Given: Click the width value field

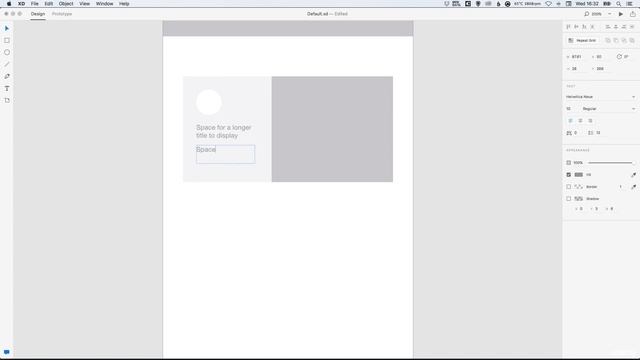Looking at the screenshot, I should pyautogui.click(x=577, y=57).
